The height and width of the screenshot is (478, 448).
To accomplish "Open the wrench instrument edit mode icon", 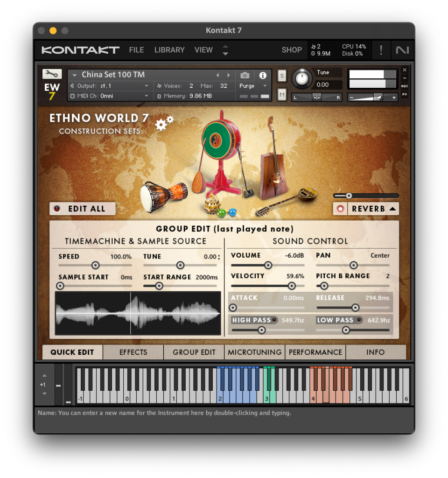I will point(52,74).
